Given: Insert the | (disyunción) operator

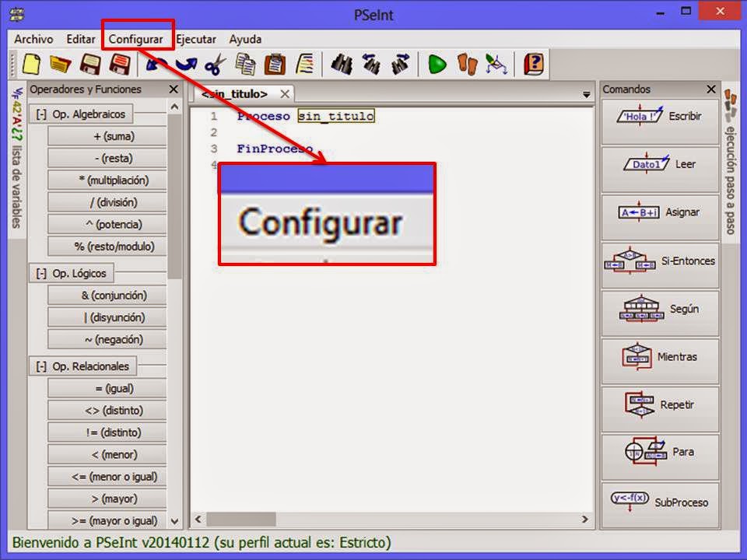Looking at the screenshot, I should tap(107, 317).
